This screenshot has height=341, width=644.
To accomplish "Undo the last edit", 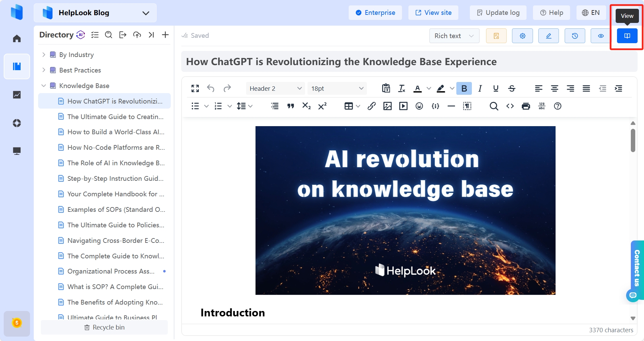I will pos(211,88).
